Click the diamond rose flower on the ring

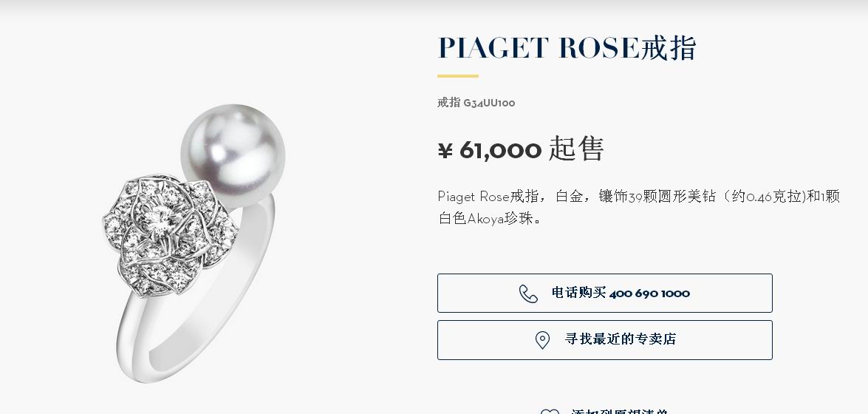(166, 233)
